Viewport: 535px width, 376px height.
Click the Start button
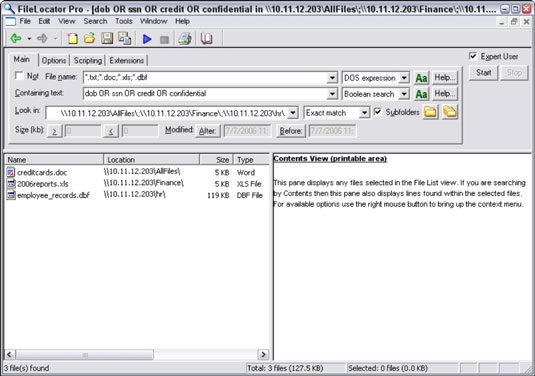click(x=483, y=73)
